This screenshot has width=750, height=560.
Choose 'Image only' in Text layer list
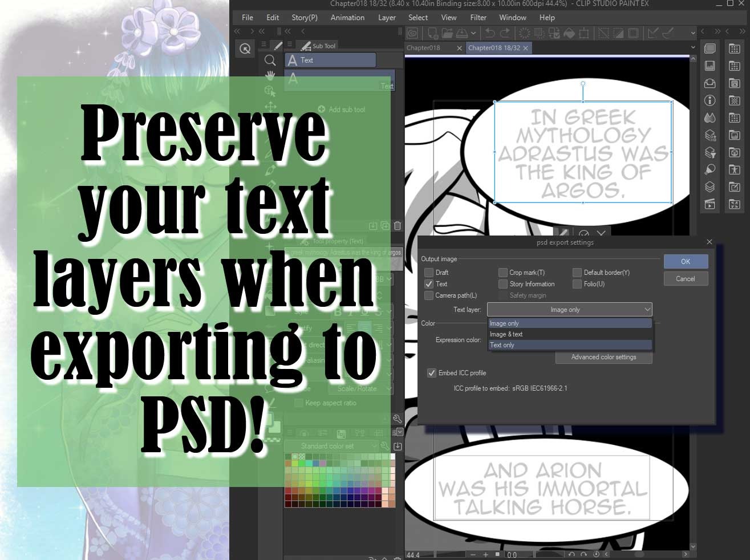(570, 323)
